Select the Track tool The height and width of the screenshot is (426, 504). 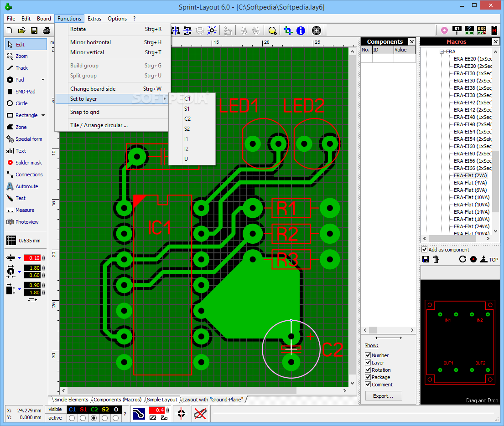[26, 68]
